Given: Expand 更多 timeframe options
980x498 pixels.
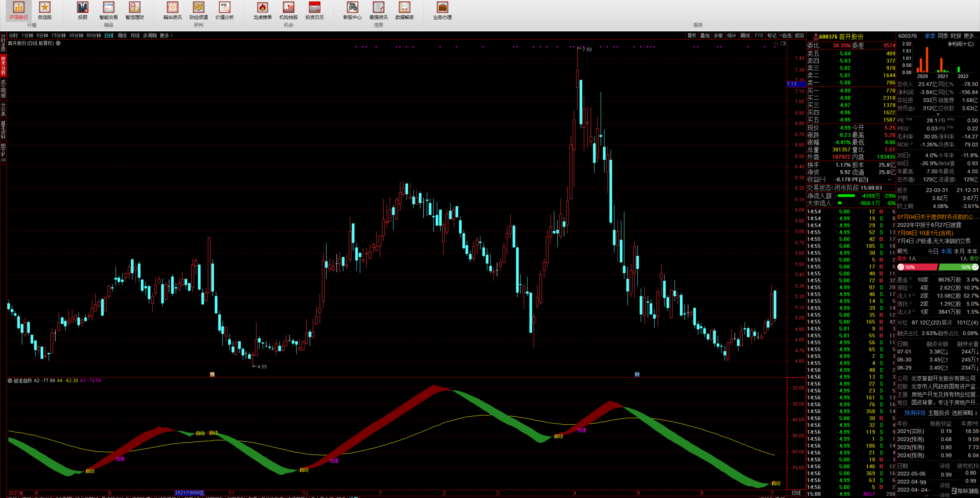Looking at the screenshot, I should tap(166, 35).
